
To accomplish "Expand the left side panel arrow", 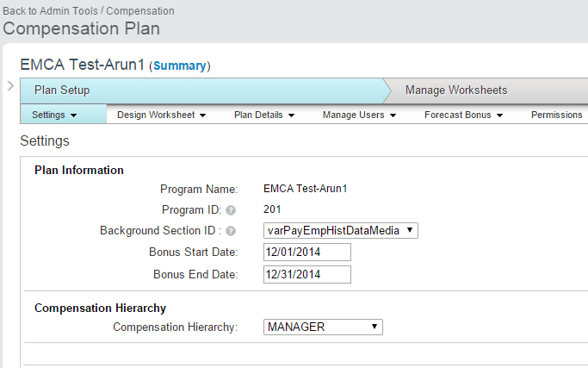I will coord(9,86).
